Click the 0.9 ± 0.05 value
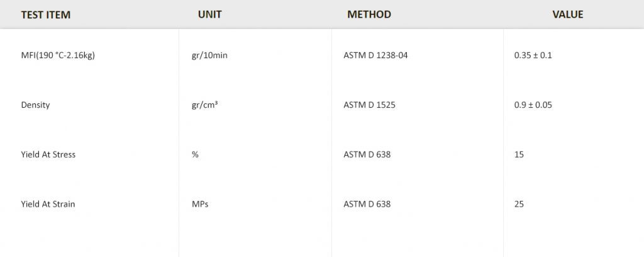644x257 pixels. (x=533, y=105)
